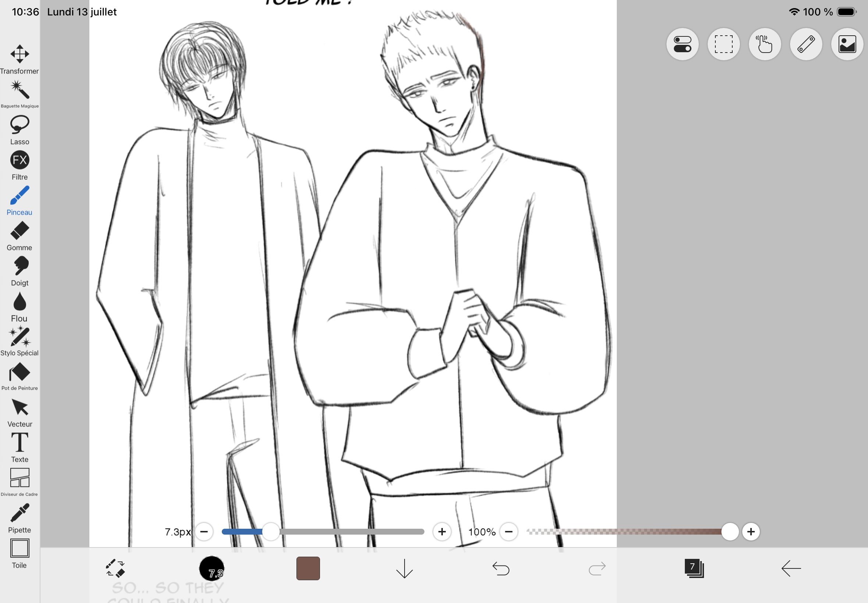Undo the last stroke
The image size is (868, 603).
pyautogui.click(x=501, y=568)
